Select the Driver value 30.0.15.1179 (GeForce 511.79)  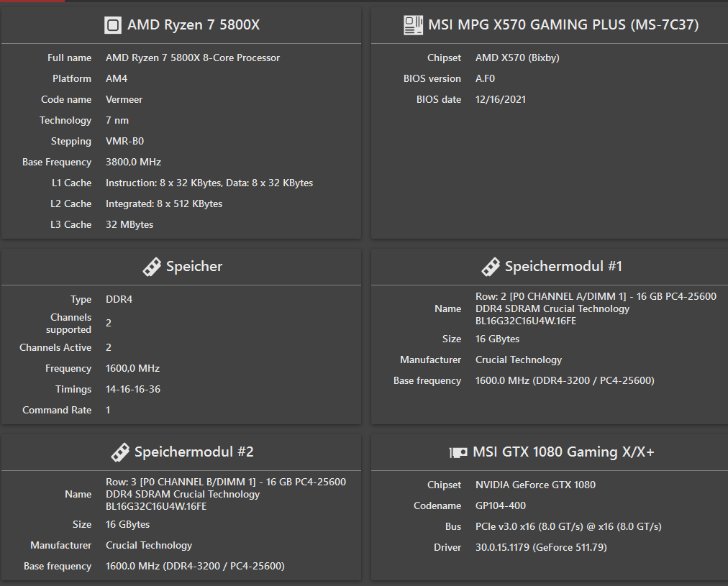point(541,548)
